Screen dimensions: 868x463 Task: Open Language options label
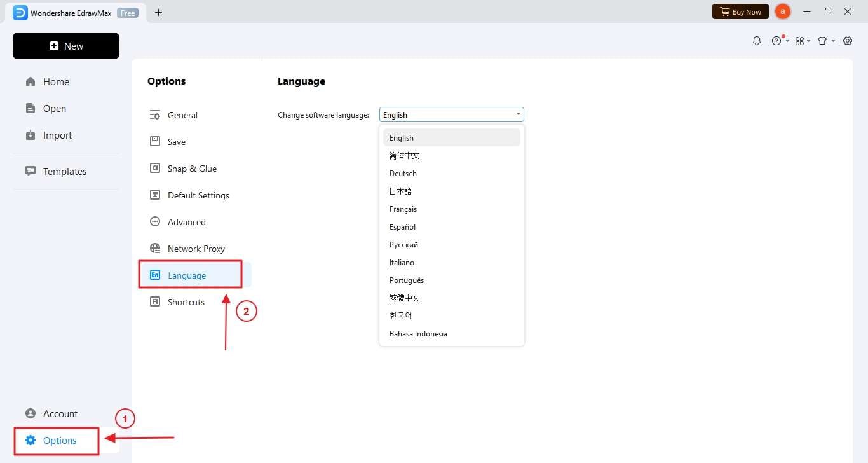pos(187,275)
